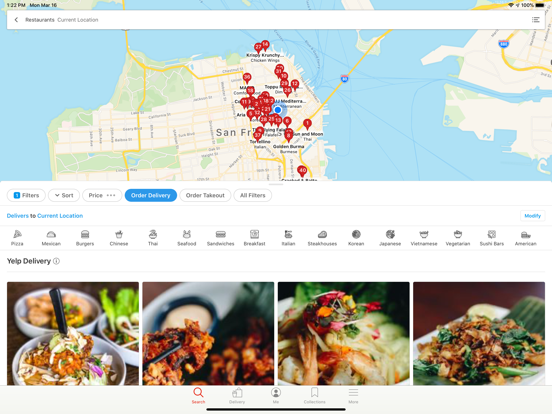Screen dimensions: 552x414
Task: Open the first food photo with bowls
Action: point(73,333)
